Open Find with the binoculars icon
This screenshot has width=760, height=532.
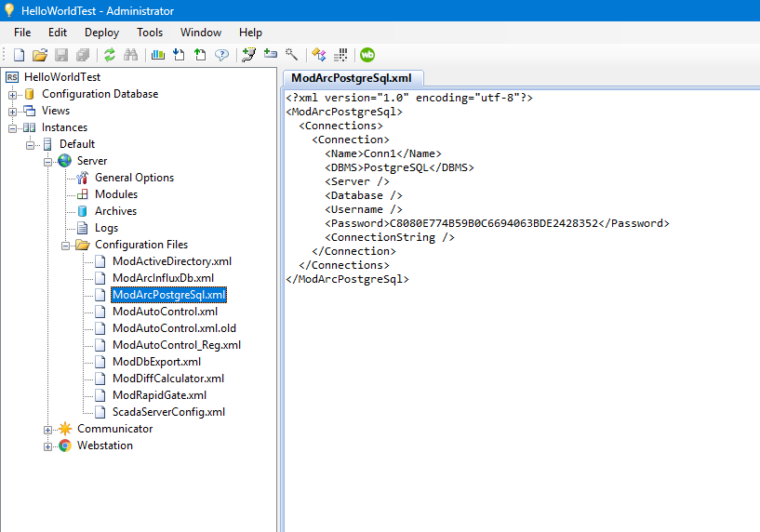point(131,55)
